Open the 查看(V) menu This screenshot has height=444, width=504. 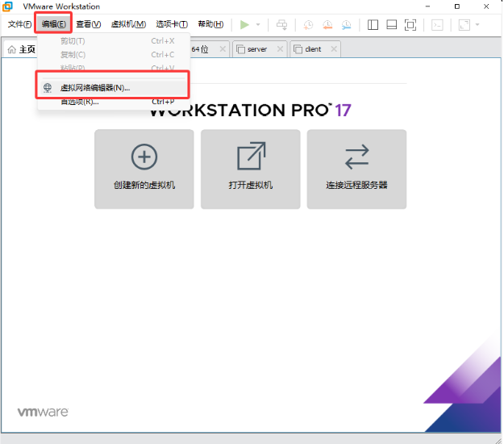[x=89, y=24]
